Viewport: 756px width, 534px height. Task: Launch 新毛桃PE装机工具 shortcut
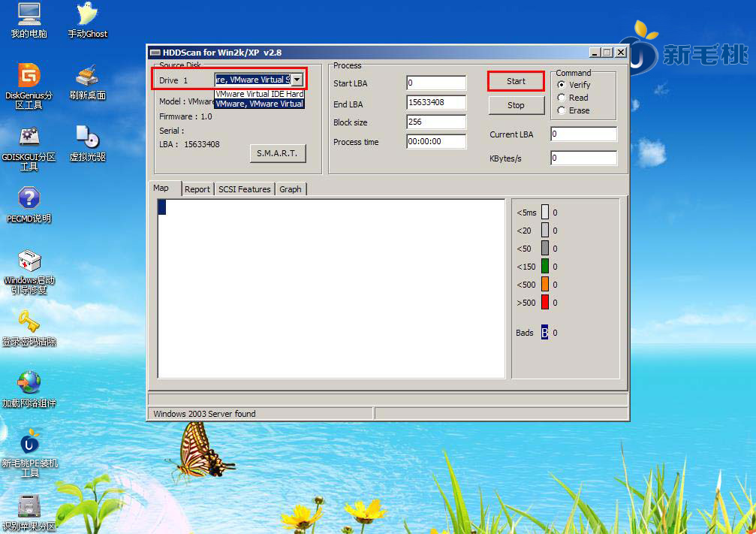[x=29, y=454]
